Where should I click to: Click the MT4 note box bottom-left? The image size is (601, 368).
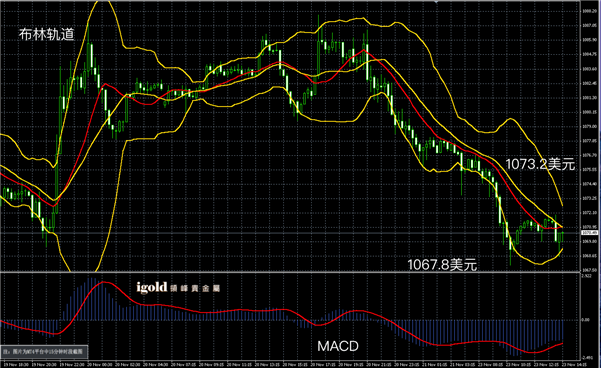pos(44,351)
